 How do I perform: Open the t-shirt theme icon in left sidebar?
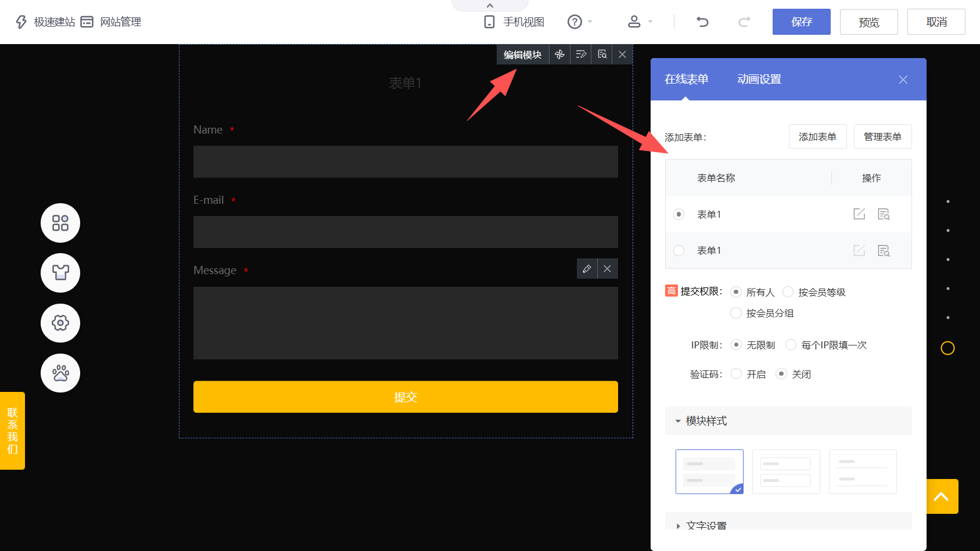(x=60, y=273)
